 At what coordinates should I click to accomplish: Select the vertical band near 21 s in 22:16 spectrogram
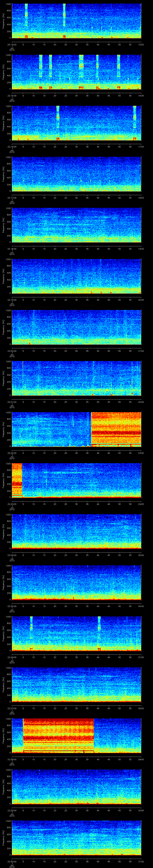(x=58, y=123)
